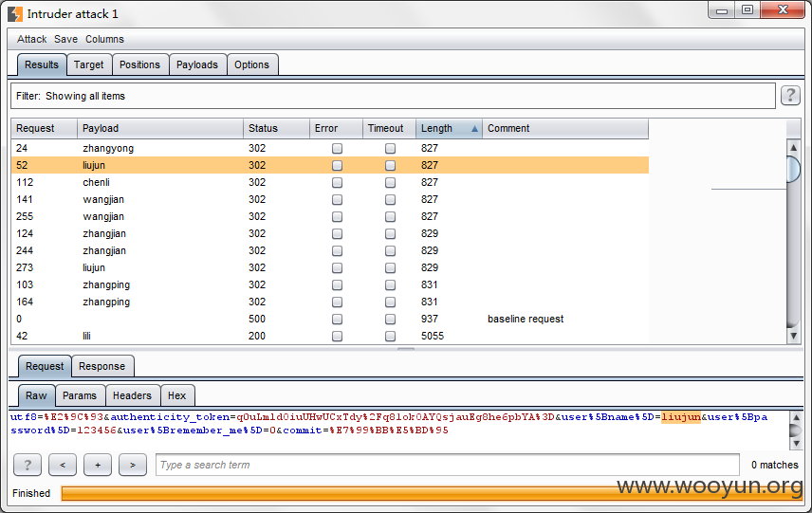Focus the 'Type a search term' field
The width and height of the screenshot is (812, 513).
[448, 465]
